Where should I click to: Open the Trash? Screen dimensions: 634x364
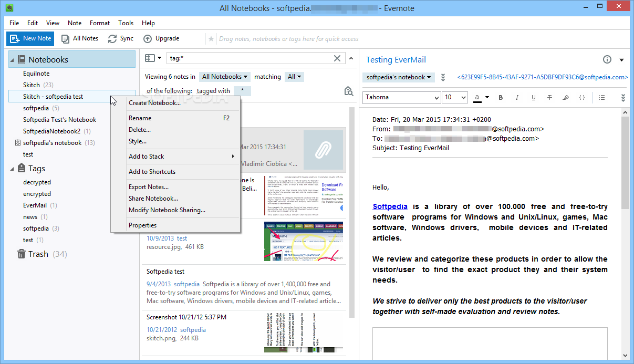(42, 254)
